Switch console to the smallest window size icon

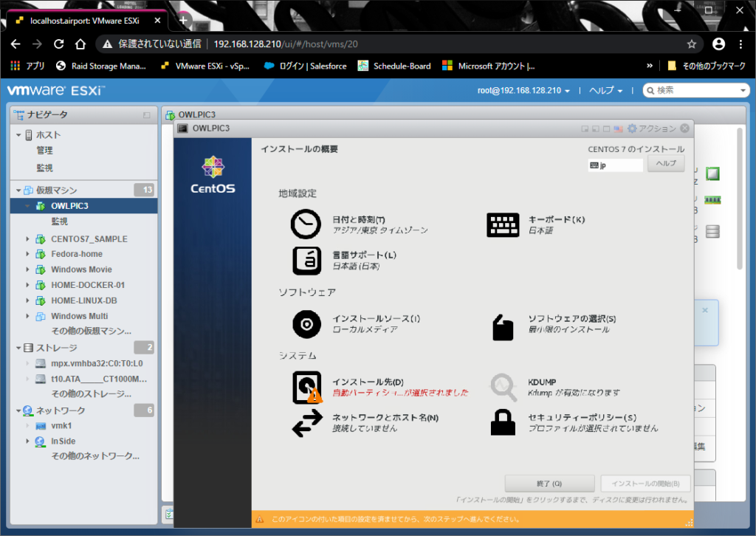(x=585, y=128)
